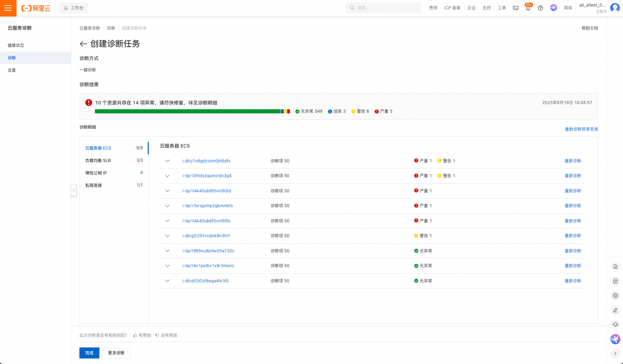Select the 云服务器 ECS category
The height and width of the screenshot is (364, 623).
click(x=114, y=148)
